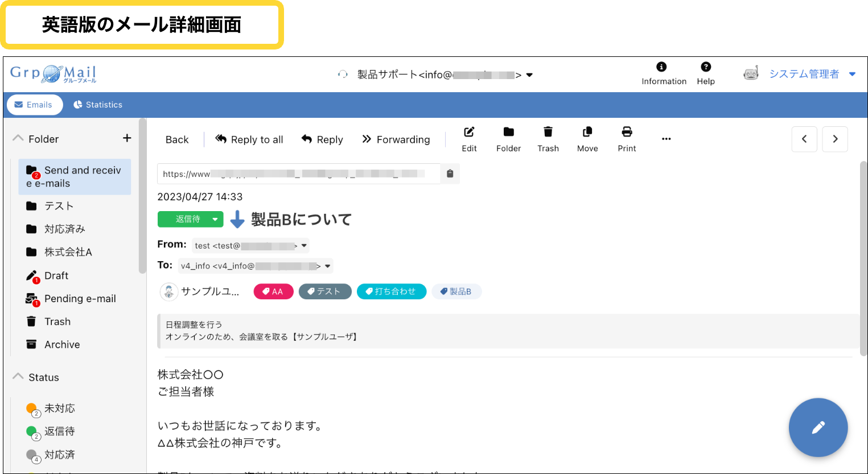Click the email content scrollbar
868x474 pixels.
click(863, 259)
